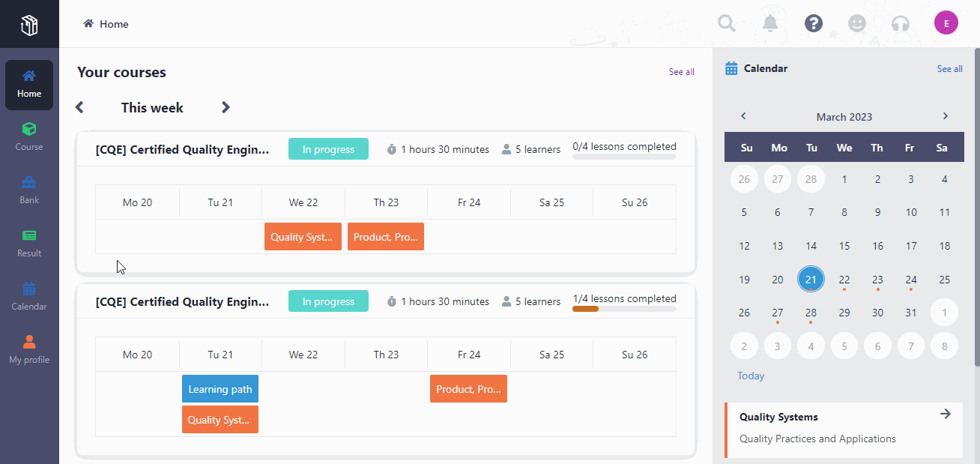Viewport: 980px width, 464px height.
Task: Click the 1/4 lessons completed progress bar
Action: point(623,307)
